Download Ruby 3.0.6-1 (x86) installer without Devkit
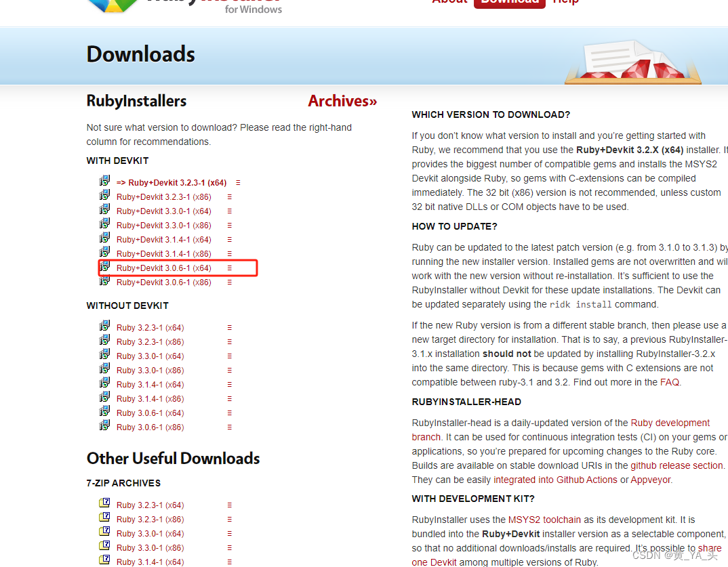 pos(150,427)
